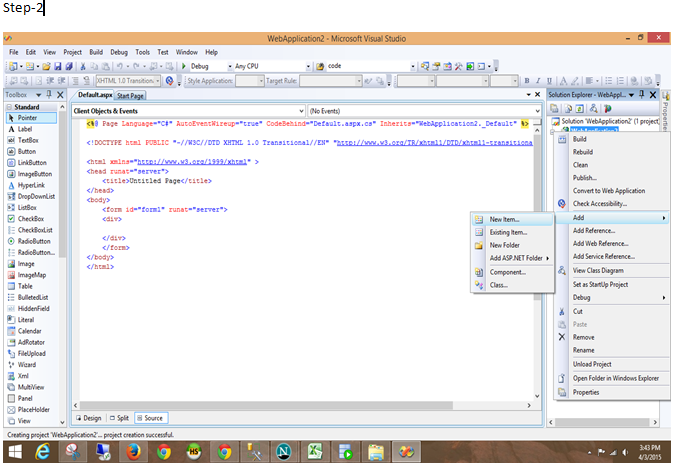This screenshot has height=467, width=682.
Task: Switch to the Design view button
Action: (88, 418)
